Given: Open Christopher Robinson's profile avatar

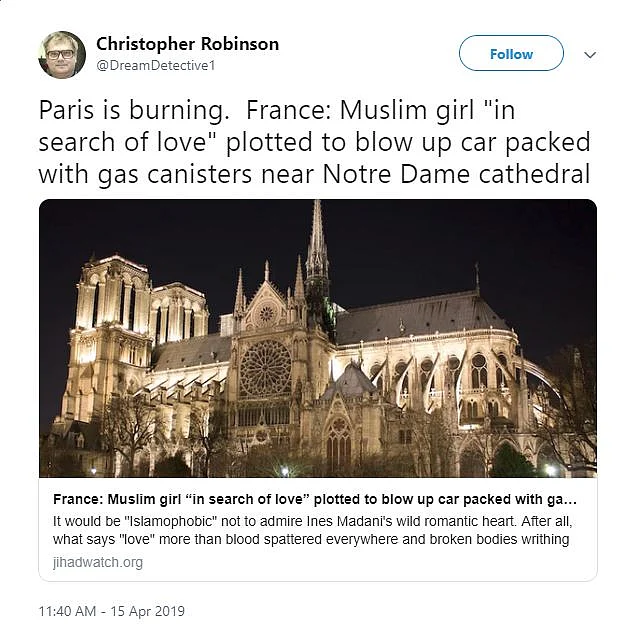Looking at the screenshot, I should 62,54.
